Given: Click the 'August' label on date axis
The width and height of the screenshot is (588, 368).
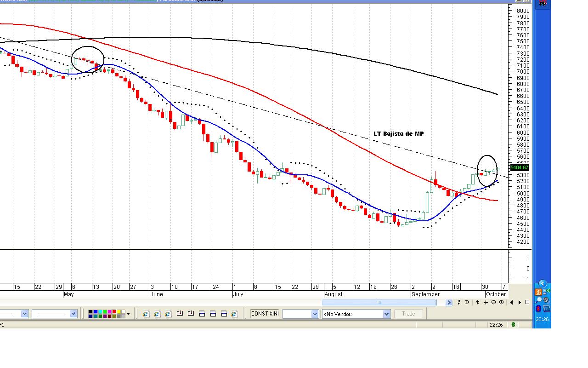Looking at the screenshot, I should coord(333,294).
